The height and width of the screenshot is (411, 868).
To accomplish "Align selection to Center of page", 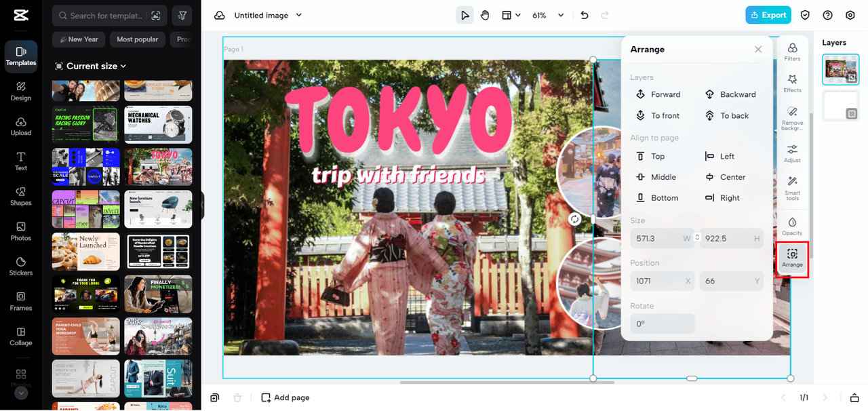I will [726, 177].
